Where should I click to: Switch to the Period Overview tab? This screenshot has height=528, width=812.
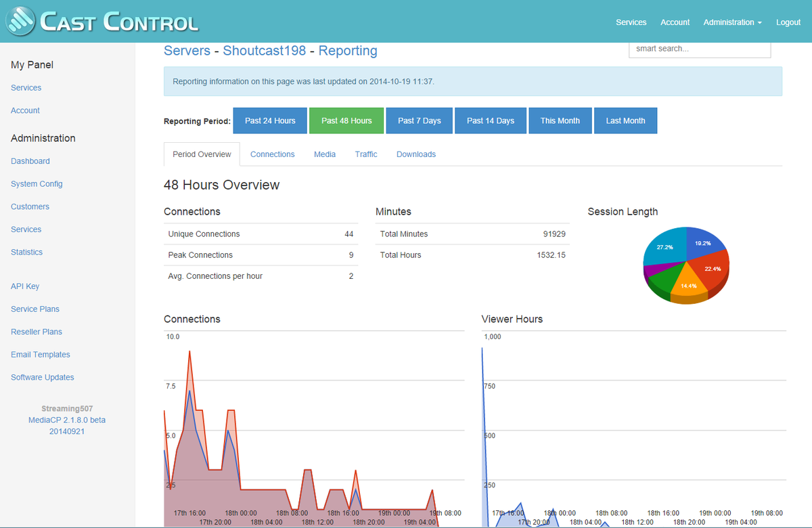(202, 154)
